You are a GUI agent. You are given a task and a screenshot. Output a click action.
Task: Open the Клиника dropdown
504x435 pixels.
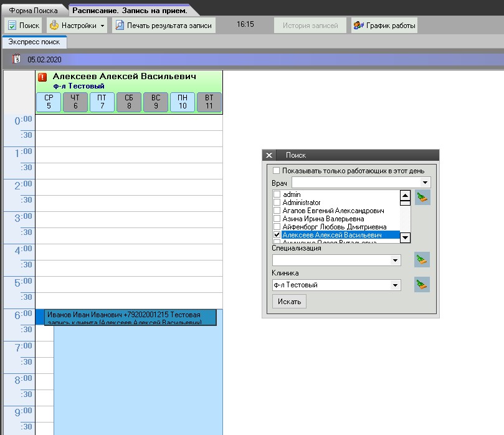pyautogui.click(x=395, y=285)
